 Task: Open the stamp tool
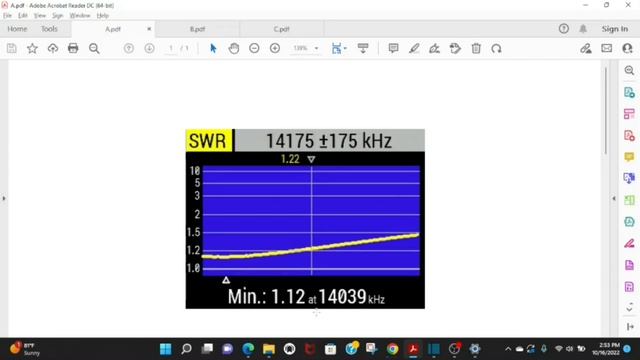click(x=455, y=48)
